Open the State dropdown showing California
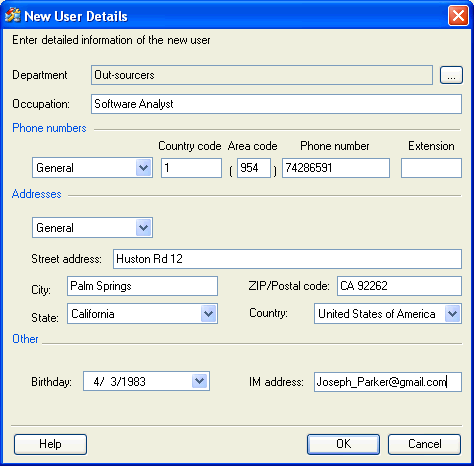 point(209,313)
